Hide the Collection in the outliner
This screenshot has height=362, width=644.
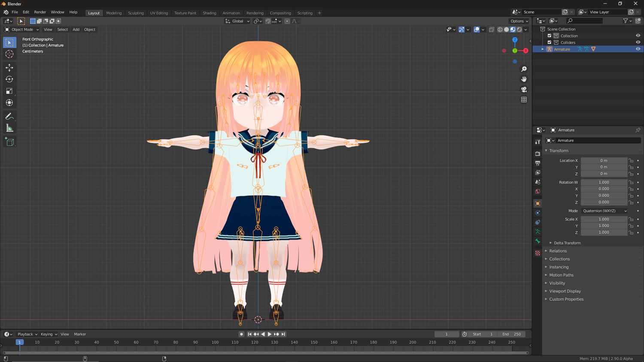tap(638, 36)
